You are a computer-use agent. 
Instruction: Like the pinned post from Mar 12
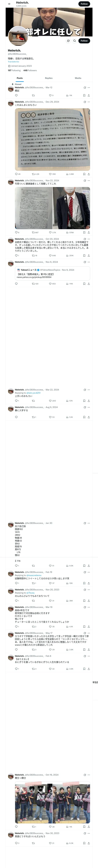(51, 95)
